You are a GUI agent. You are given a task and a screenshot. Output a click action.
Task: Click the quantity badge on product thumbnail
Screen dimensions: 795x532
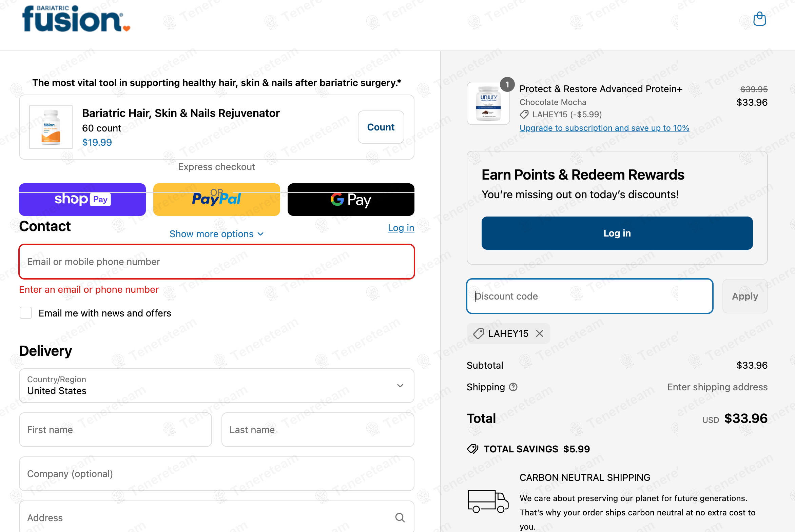[507, 84]
